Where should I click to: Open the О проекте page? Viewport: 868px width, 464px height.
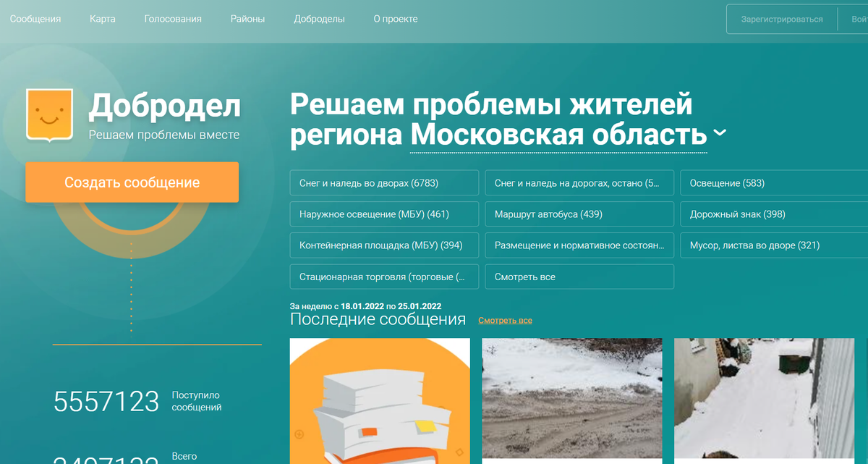[396, 19]
